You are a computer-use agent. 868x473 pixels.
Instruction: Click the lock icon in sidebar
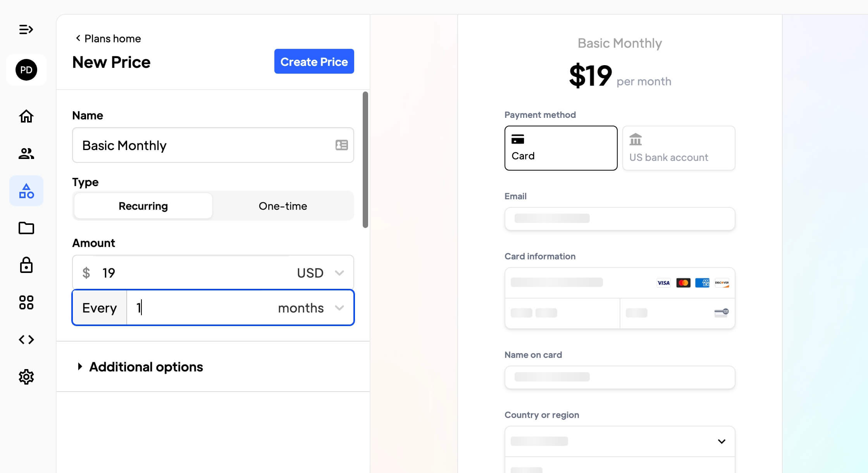point(26,265)
